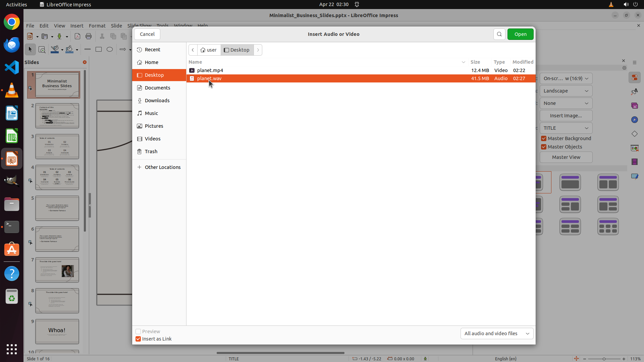Viewport: 644px width, 362px height.
Task: Open the Downloads sidebar location
Action: 157,101
